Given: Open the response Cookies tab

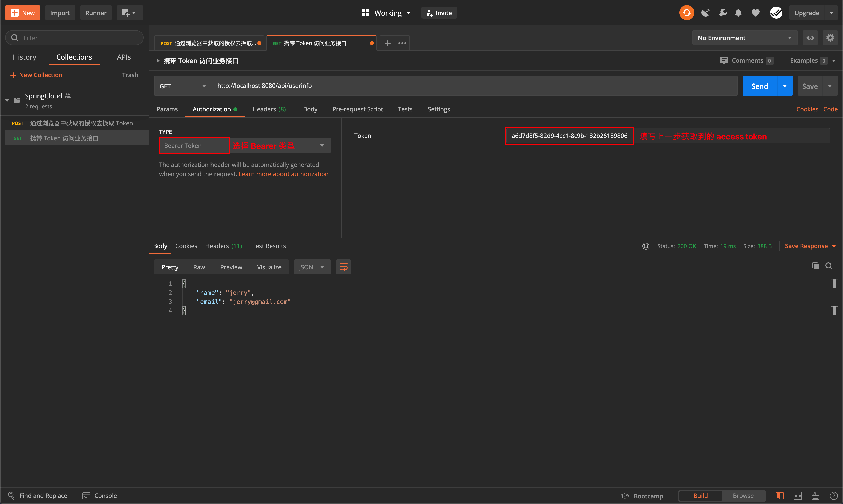Looking at the screenshot, I should pyautogui.click(x=186, y=246).
